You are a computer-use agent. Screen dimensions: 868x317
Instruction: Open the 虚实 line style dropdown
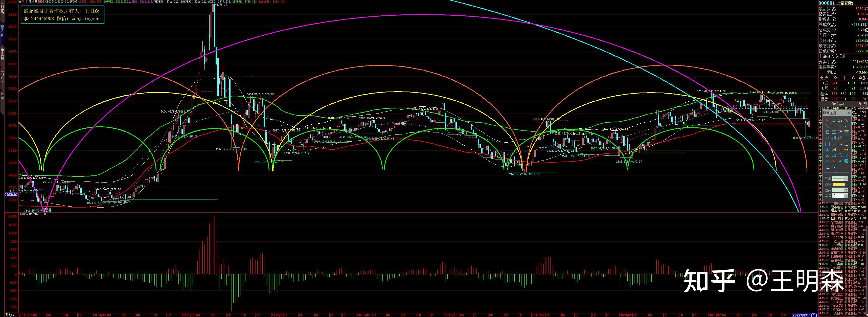(x=846, y=190)
